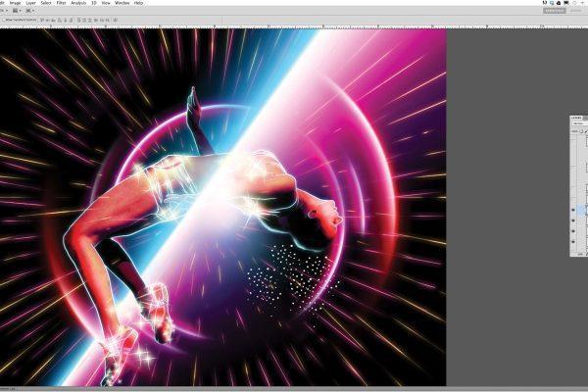Click the Align Left Edges icon
This screenshot has width=588, height=392.
(60, 20)
